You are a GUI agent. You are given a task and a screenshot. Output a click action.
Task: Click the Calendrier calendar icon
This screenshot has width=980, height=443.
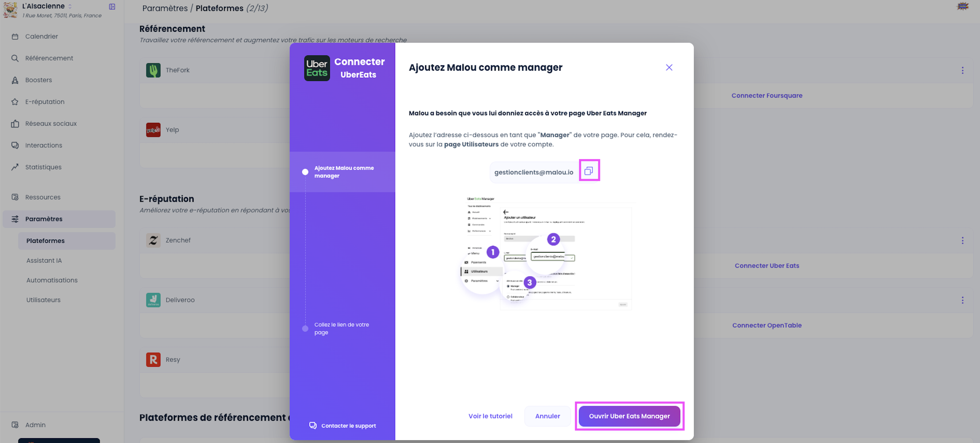15,36
